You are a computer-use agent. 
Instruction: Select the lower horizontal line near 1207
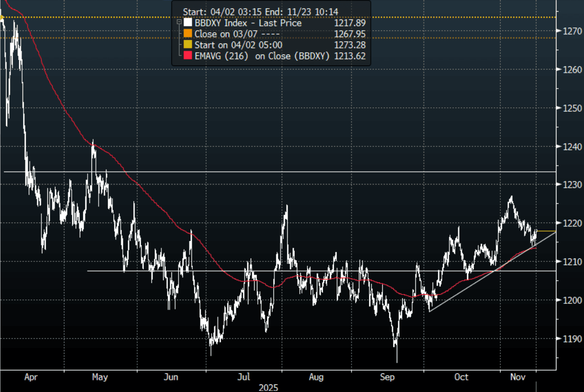tap(331, 271)
